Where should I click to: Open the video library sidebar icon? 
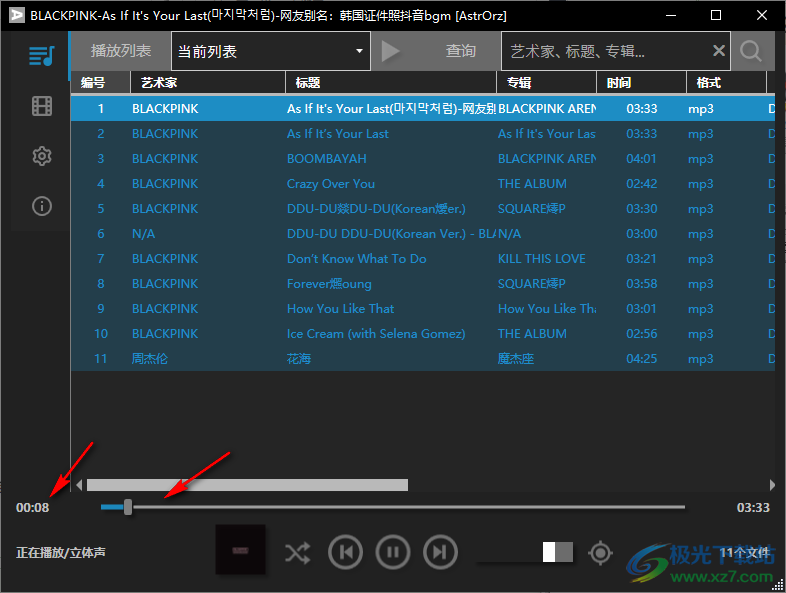click(42, 106)
